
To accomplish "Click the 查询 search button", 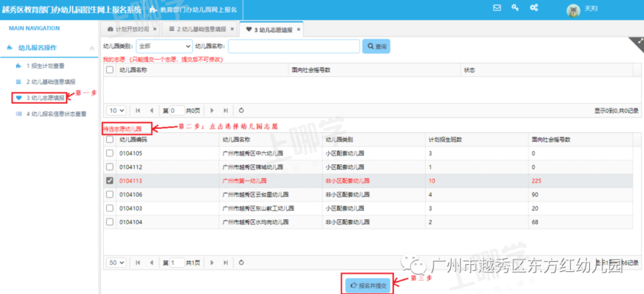I will 376,46.
